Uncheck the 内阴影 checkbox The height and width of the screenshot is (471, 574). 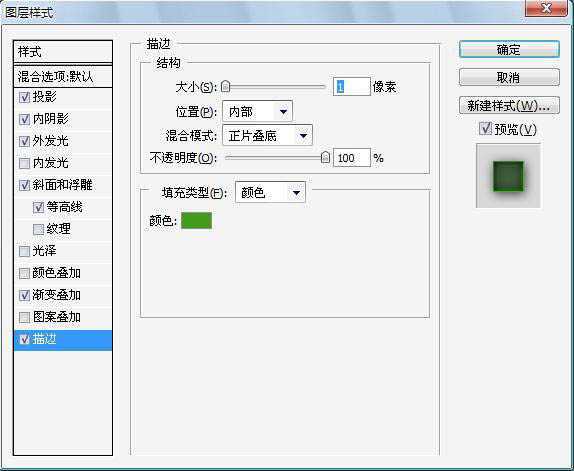click(25, 119)
